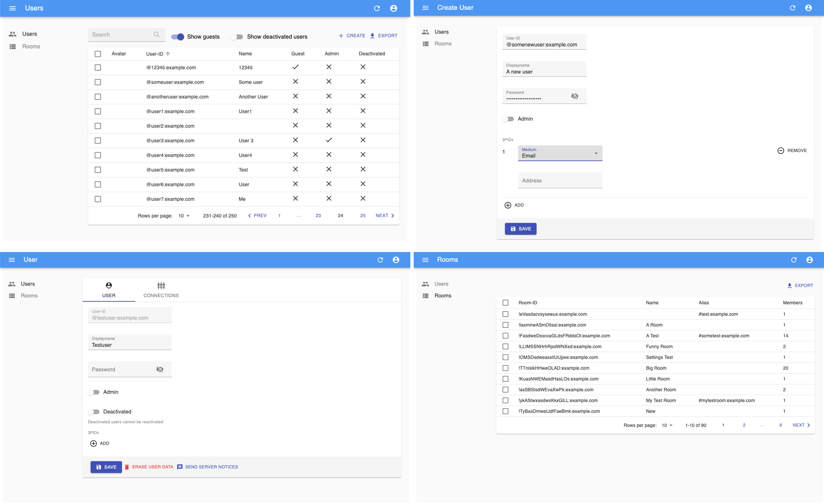This screenshot has width=824, height=504.
Task: Click the refresh icon in Create User panel
Action: [x=793, y=8]
